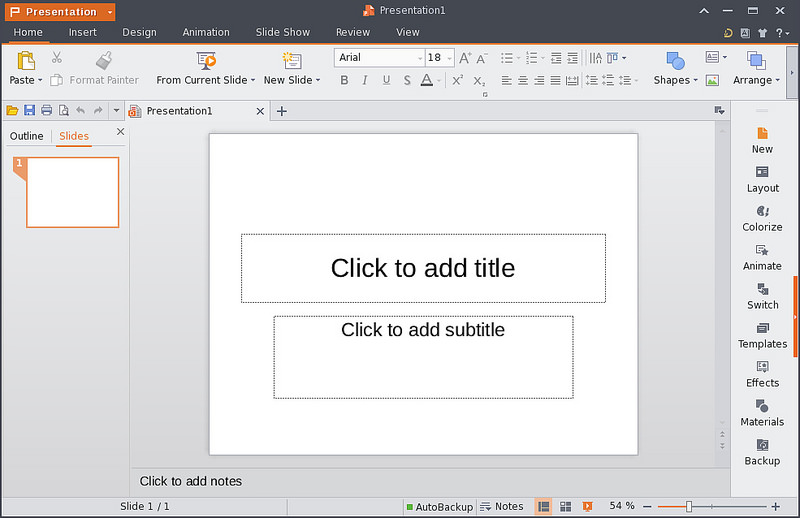Click the AutoBackup button in status bar
The height and width of the screenshot is (518, 800).
439,507
